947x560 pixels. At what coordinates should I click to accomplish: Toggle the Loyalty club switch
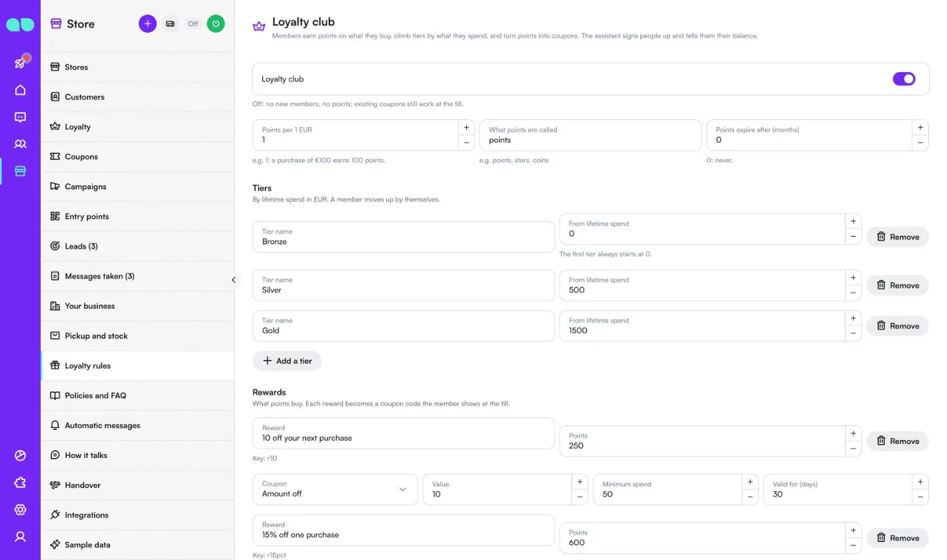pyautogui.click(x=904, y=79)
